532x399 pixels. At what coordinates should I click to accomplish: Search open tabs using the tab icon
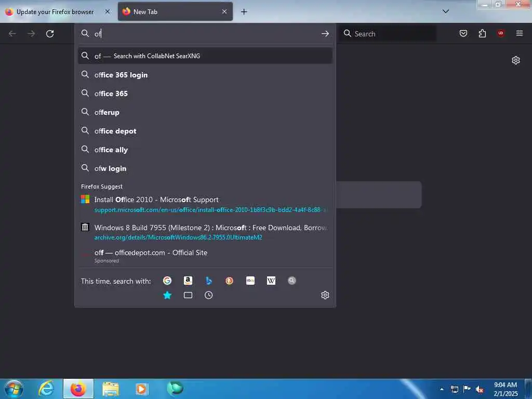[188, 295]
